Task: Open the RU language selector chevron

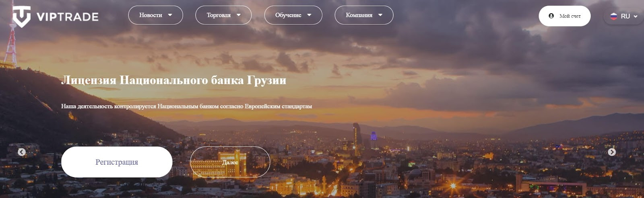Action: 636,16
